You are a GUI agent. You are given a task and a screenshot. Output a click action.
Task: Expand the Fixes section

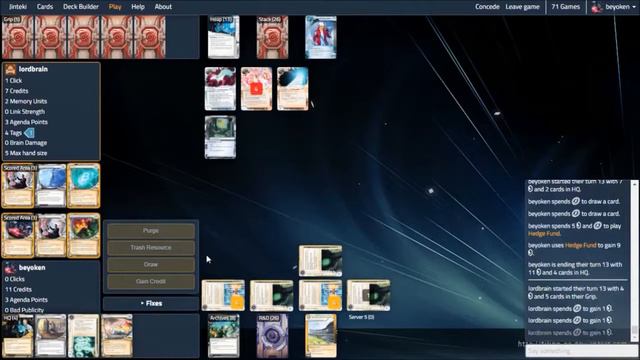151,303
